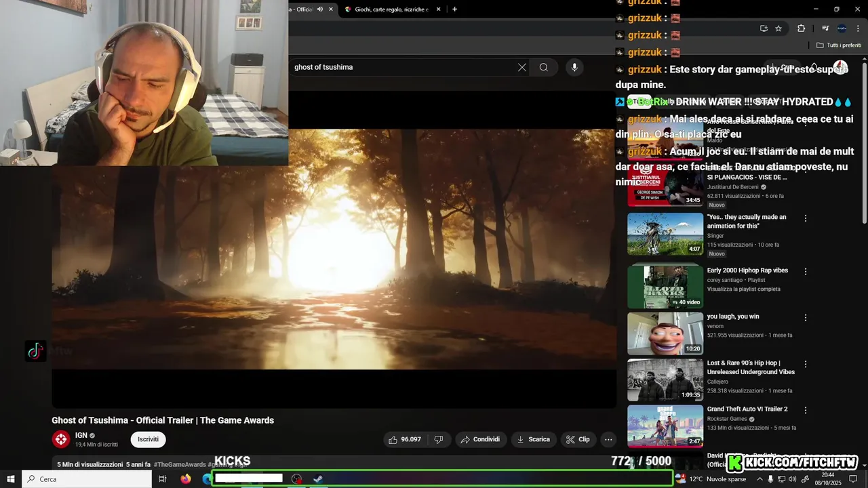This screenshot has width=868, height=488.
Task: Open the Chrome extensions puzzle icon
Action: click(801, 28)
